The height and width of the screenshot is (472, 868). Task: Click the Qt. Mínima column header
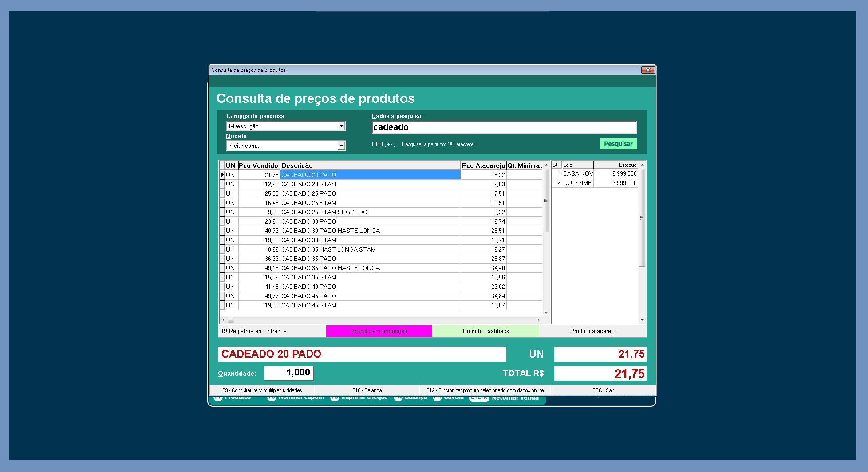pos(525,165)
